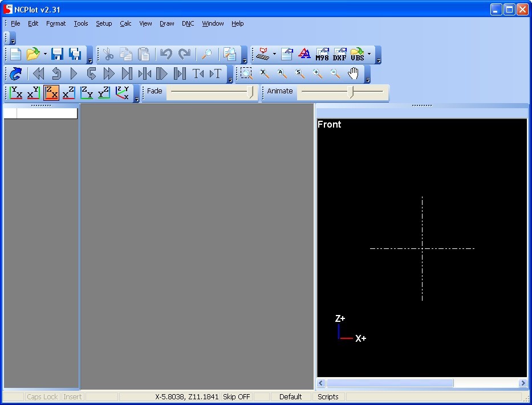Click the pan hand tool icon

tap(354, 73)
